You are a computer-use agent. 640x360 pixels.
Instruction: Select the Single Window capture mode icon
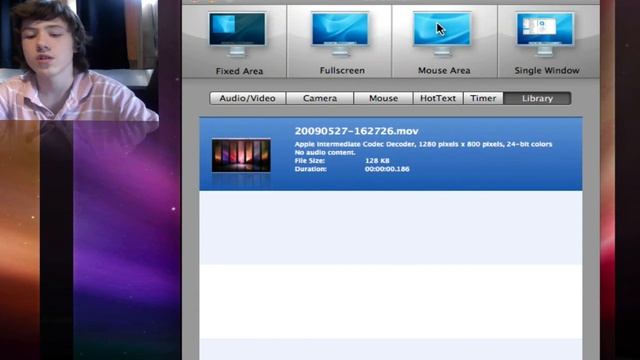tap(545, 33)
